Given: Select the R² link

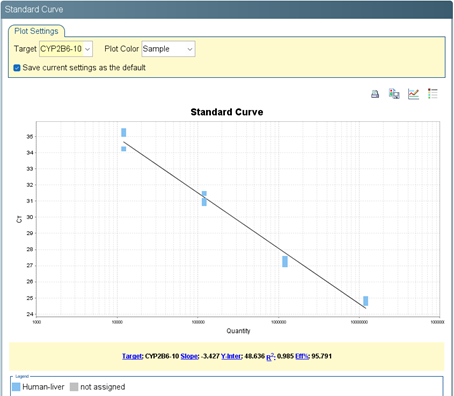Looking at the screenshot, I should [270, 357].
